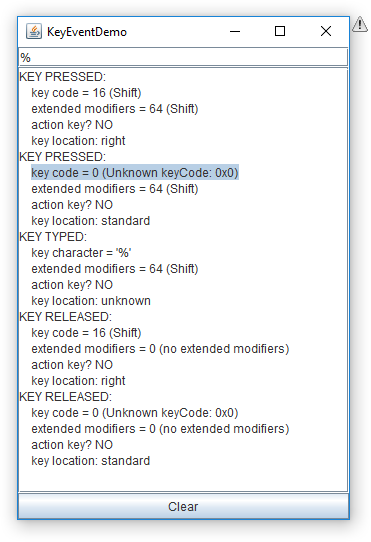
Task: Click the highlighted line 'key code = 0 (Unknown keyCode: 0x0)'
Action: pyautogui.click(x=135, y=172)
